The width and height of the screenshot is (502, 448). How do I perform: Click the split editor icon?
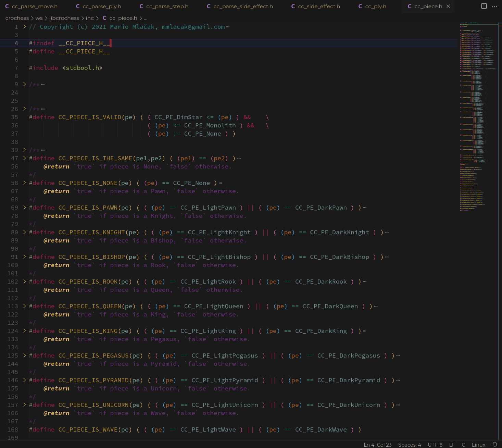(484, 6)
